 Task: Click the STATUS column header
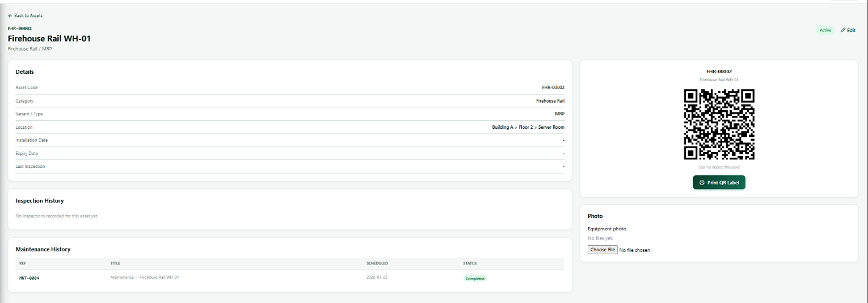[x=470, y=263]
